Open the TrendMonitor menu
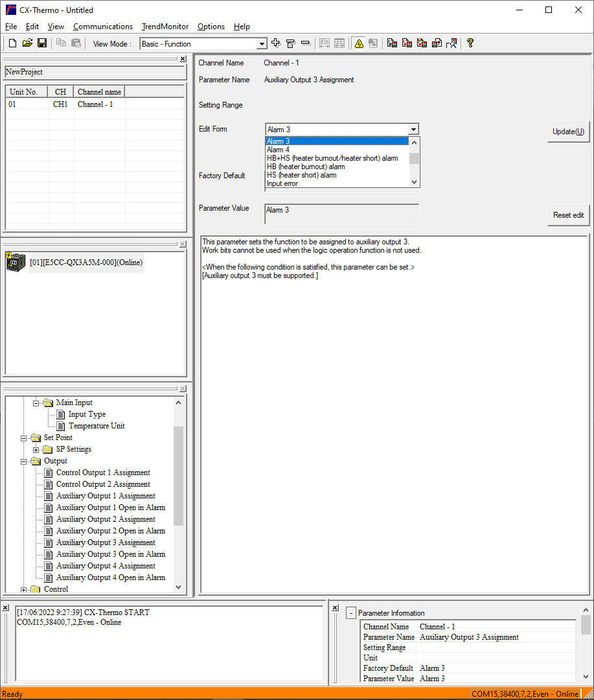 pos(165,27)
